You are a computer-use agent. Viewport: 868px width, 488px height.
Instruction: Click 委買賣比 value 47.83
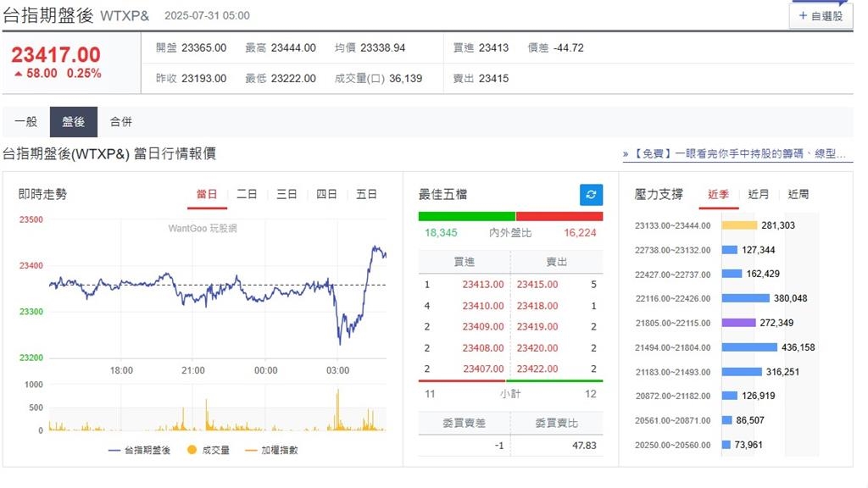point(585,446)
